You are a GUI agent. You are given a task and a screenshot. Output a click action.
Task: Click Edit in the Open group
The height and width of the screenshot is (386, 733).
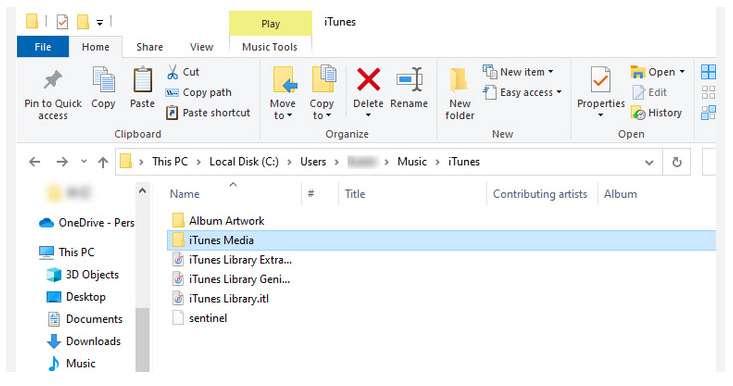point(650,93)
